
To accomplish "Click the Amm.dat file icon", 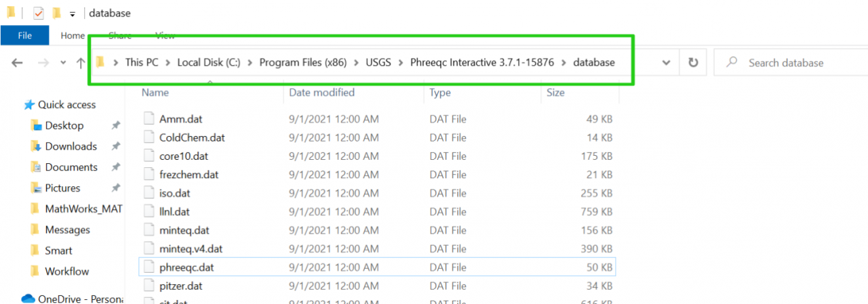I will [x=149, y=118].
